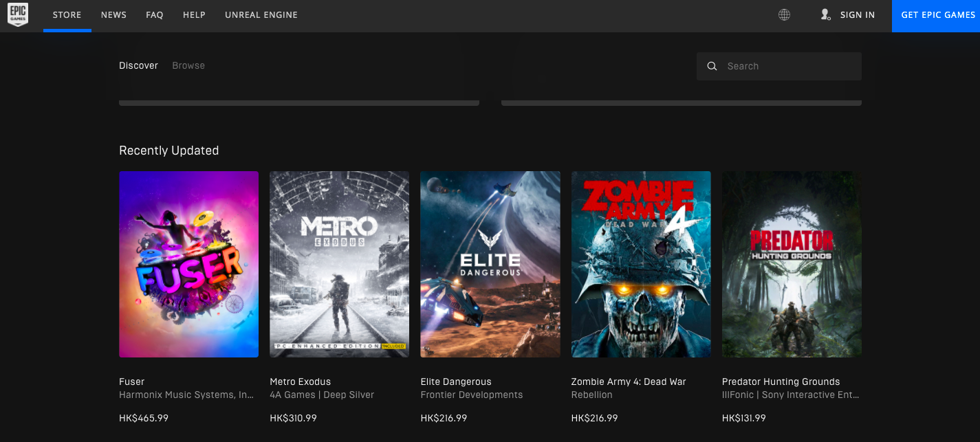Image resolution: width=980 pixels, height=442 pixels.
Task: Open the language globe selector
Action: coord(784,15)
